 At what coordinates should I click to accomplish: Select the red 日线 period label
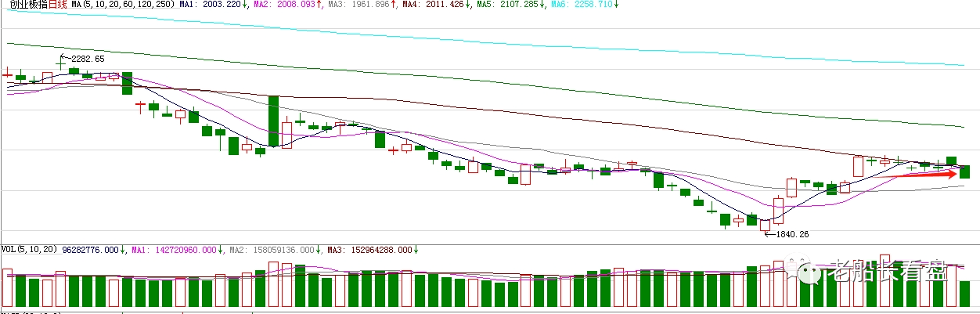pos(59,5)
